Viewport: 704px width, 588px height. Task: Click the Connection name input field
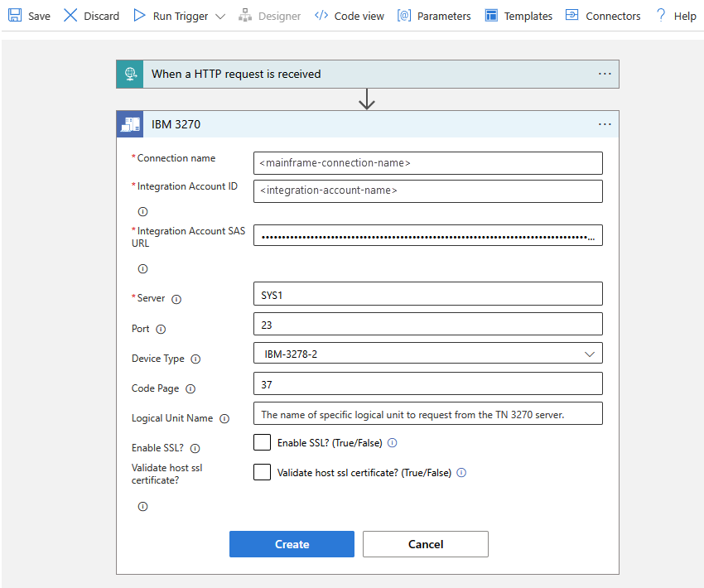[x=428, y=163]
